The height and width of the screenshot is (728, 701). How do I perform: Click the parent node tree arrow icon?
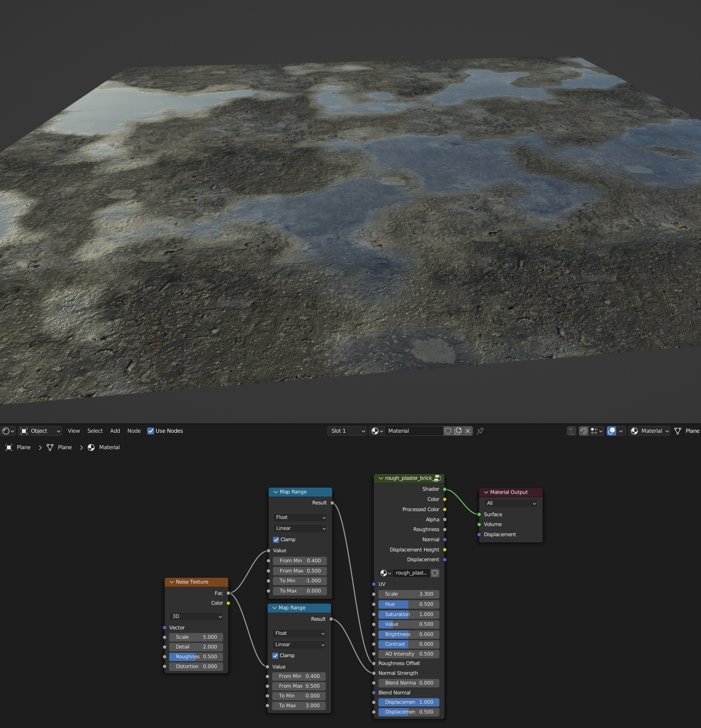point(571,431)
